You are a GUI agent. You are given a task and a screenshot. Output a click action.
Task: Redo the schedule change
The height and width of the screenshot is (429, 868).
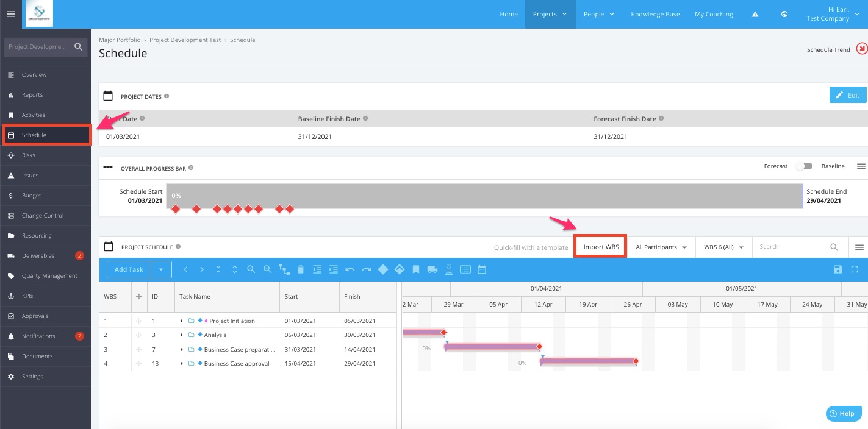(367, 269)
